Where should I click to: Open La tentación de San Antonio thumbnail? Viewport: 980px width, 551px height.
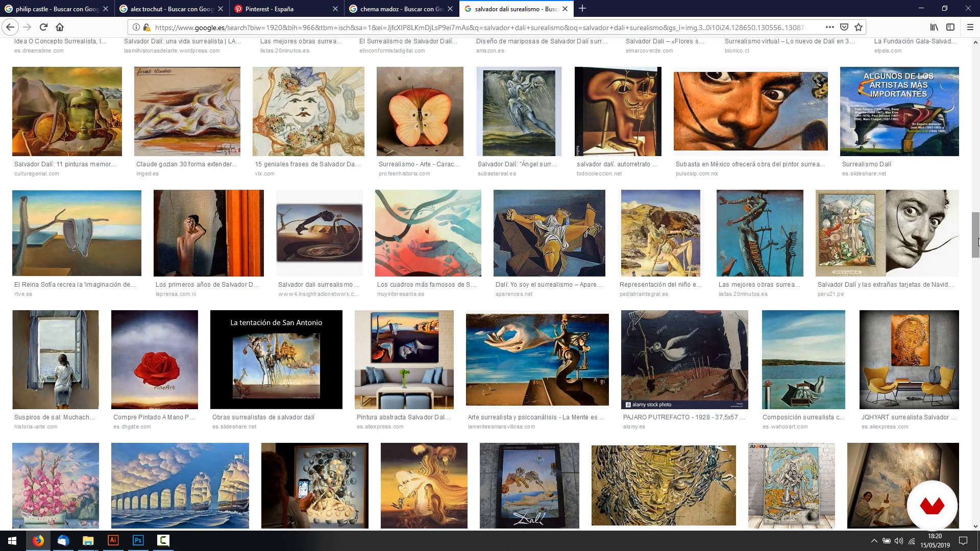click(x=276, y=360)
